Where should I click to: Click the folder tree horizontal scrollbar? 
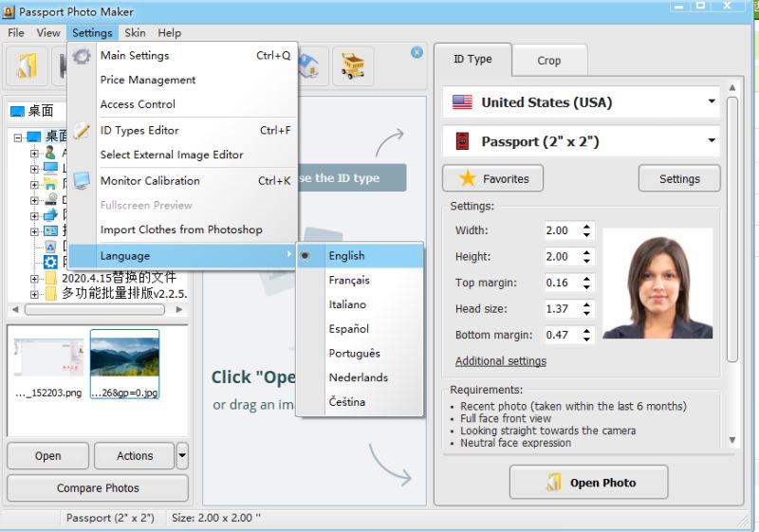coord(97,309)
